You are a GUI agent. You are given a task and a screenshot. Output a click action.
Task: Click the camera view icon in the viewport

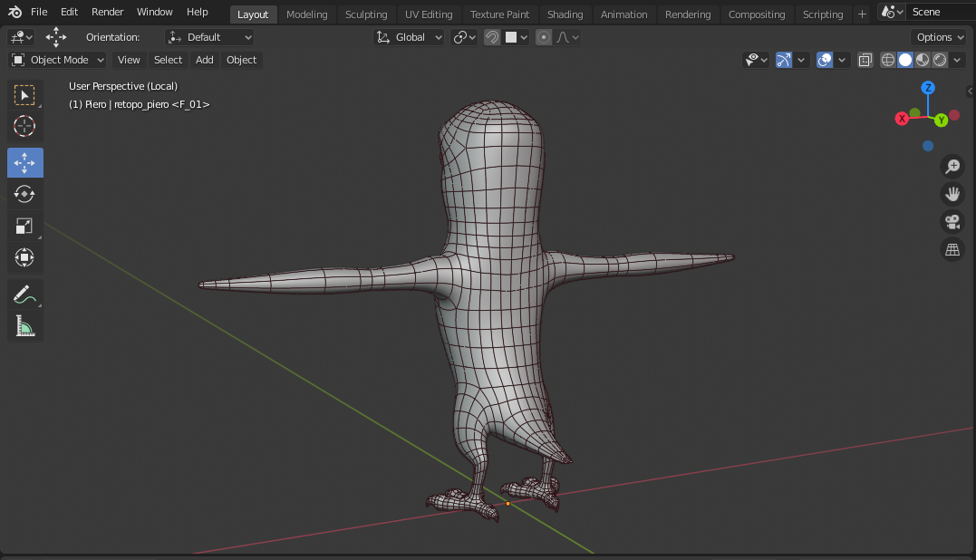pos(952,222)
